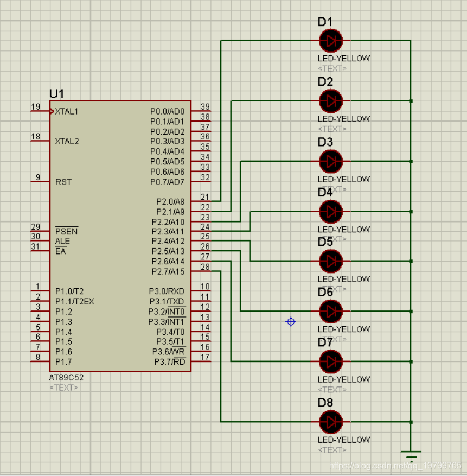Click the TEXT placeholder under D1
Image resolution: width=467 pixels, height=476 pixels.
point(332,68)
